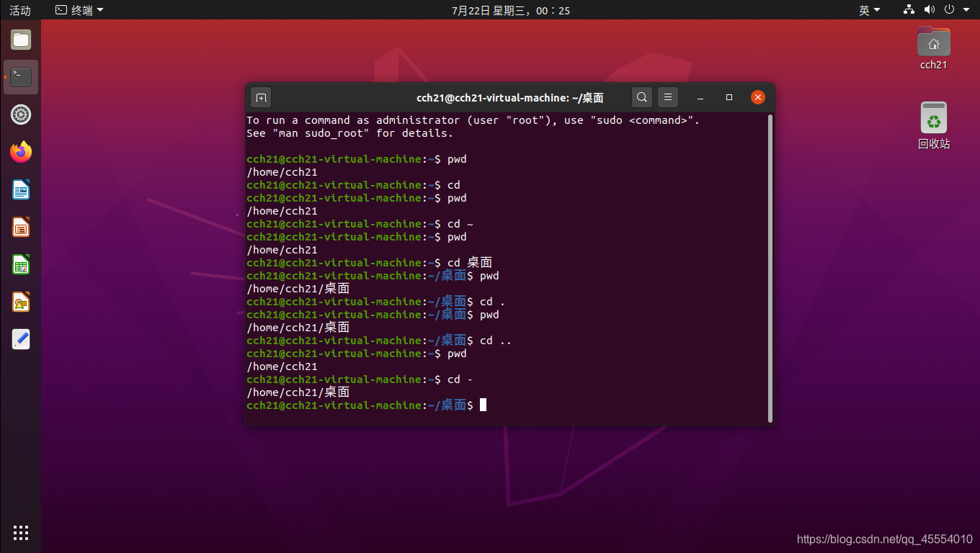
Task: Select the Terminal icon in dock
Action: click(x=21, y=77)
